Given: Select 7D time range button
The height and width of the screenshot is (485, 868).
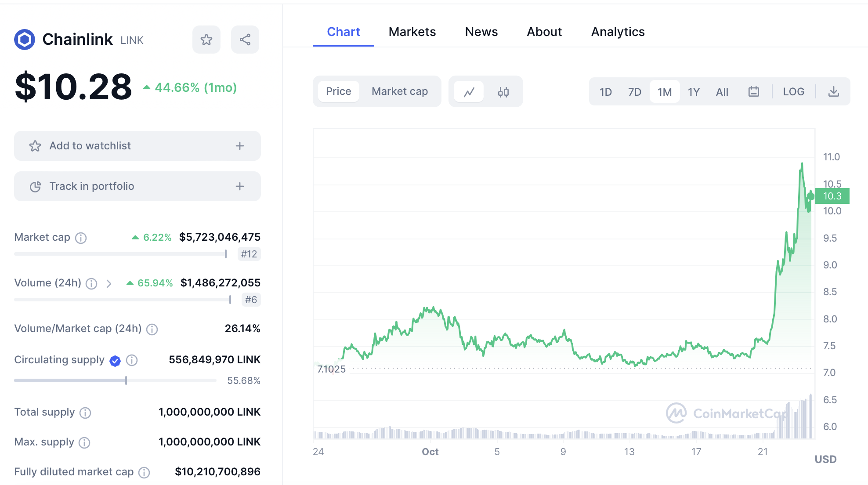Looking at the screenshot, I should tap(634, 92).
